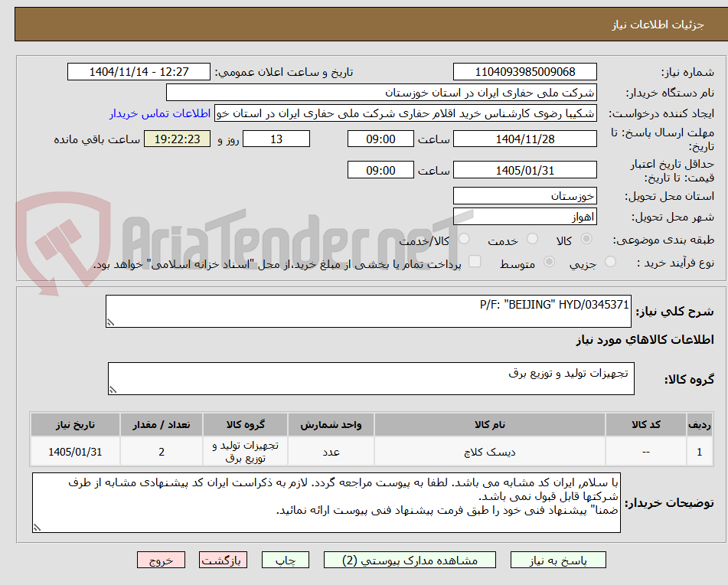Click the price validity time 09:00 field
This screenshot has height=585, width=728.
380,170
